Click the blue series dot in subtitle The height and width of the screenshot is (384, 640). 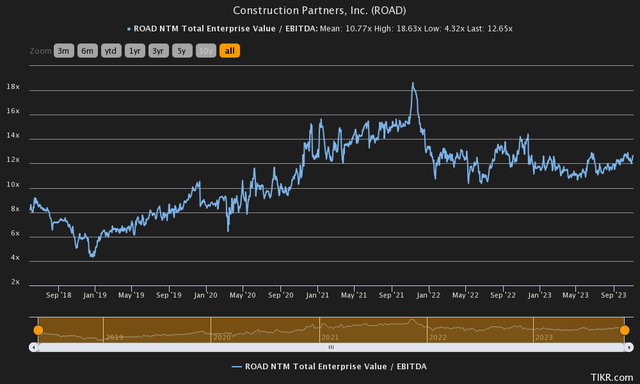click(129, 29)
